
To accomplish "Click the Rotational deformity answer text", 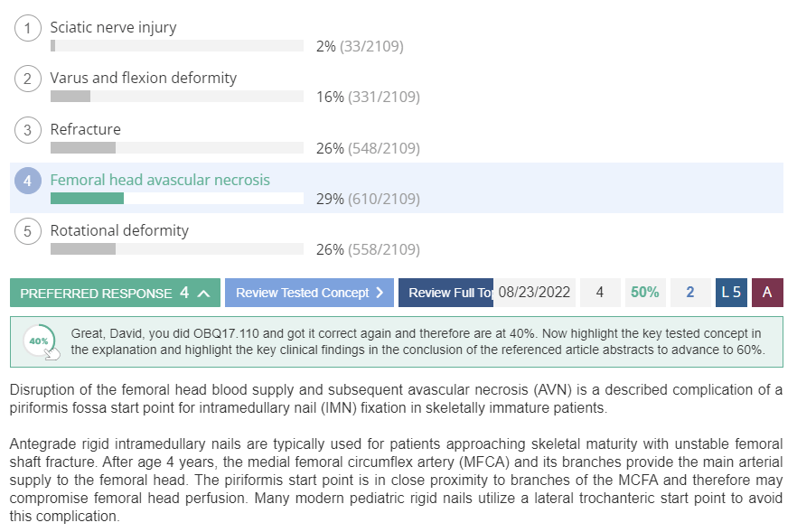I will point(119,230).
